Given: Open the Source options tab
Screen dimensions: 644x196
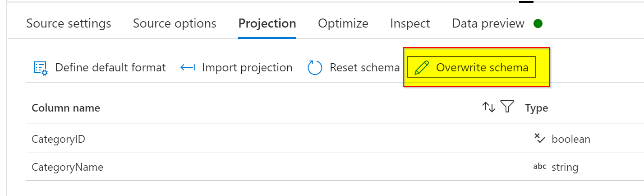Looking at the screenshot, I should click(175, 23).
